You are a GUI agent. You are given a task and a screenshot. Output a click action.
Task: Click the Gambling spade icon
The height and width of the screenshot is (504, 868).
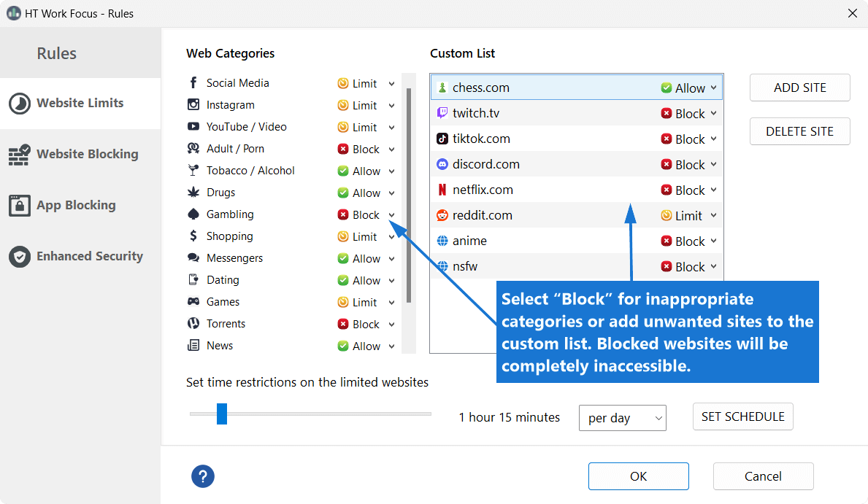pos(193,214)
